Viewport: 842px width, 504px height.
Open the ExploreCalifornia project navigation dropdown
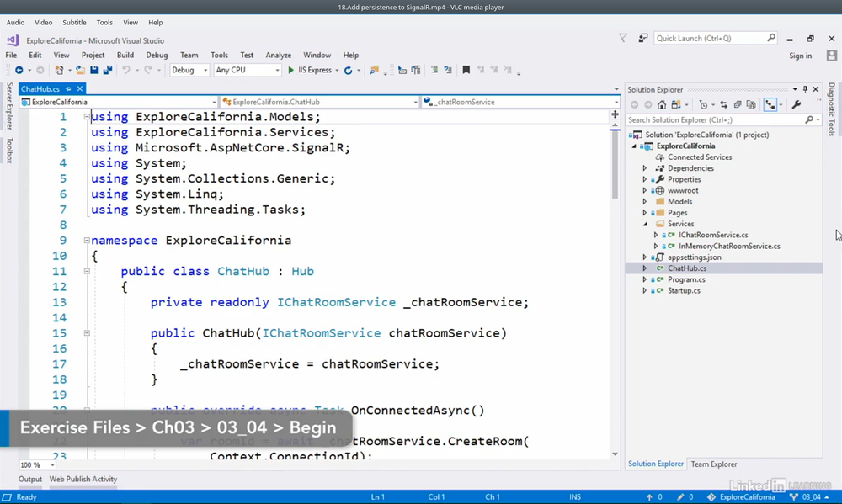[118, 102]
